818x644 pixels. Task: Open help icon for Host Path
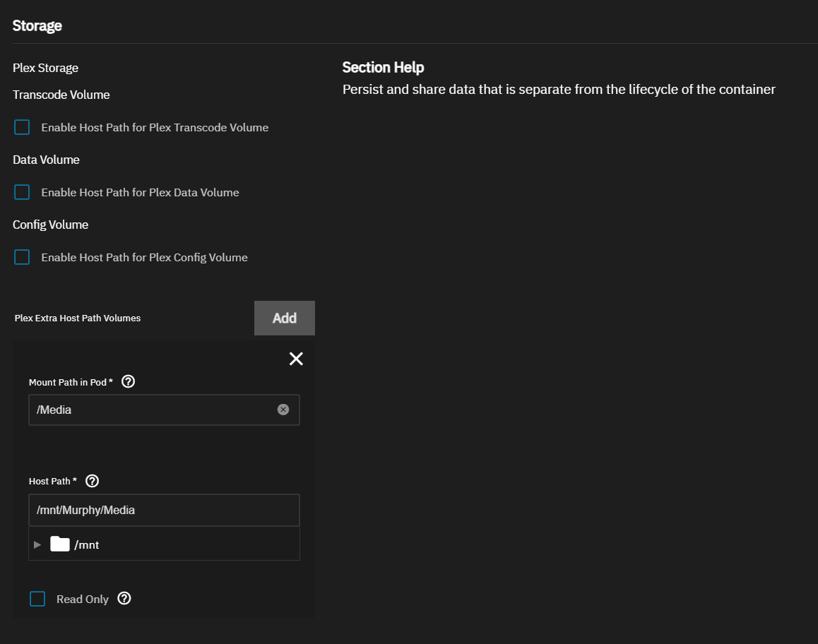93,481
